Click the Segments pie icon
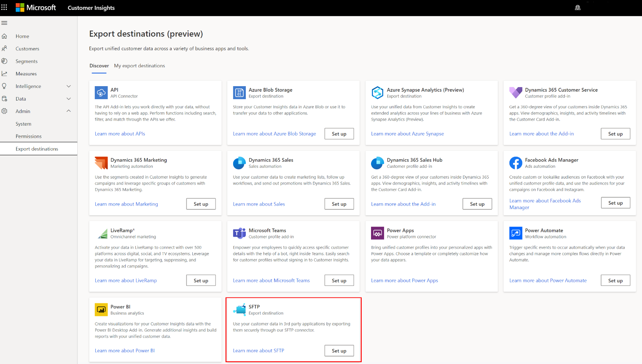 [4, 61]
